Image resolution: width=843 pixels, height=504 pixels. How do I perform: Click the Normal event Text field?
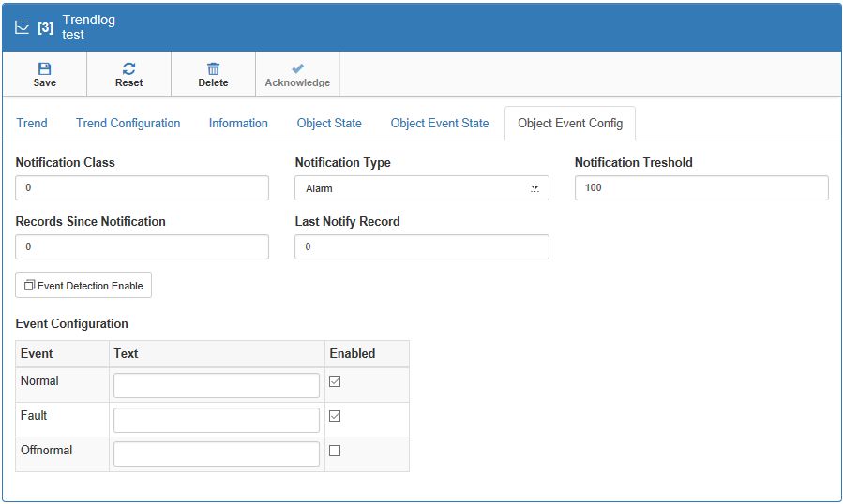[217, 386]
